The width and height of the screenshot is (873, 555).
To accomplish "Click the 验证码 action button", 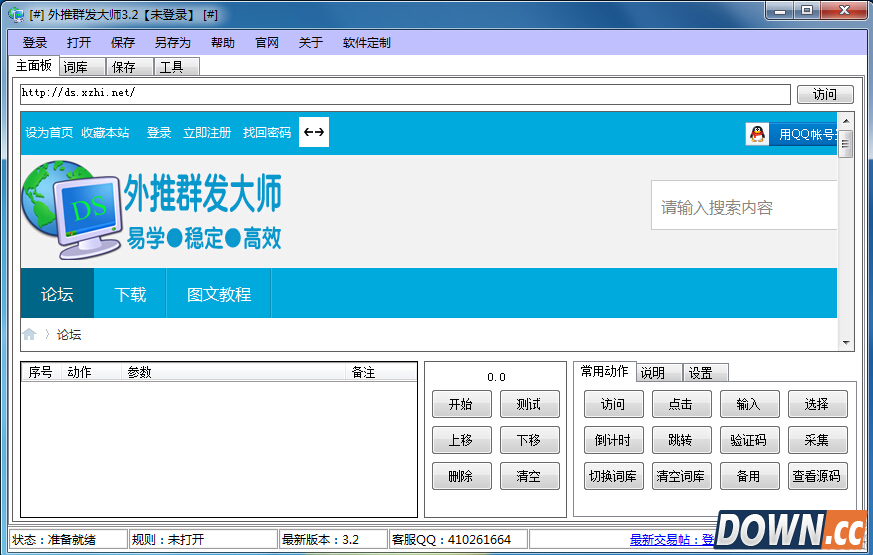I will 749,440.
